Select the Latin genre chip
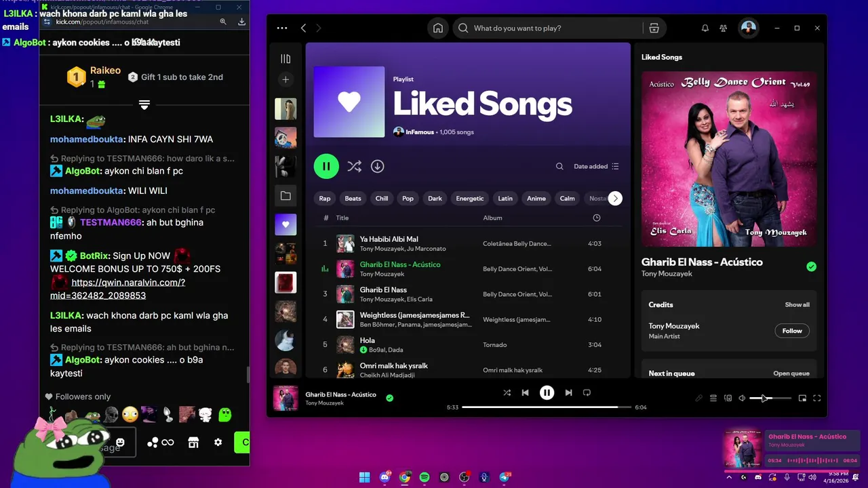 pyautogui.click(x=505, y=199)
